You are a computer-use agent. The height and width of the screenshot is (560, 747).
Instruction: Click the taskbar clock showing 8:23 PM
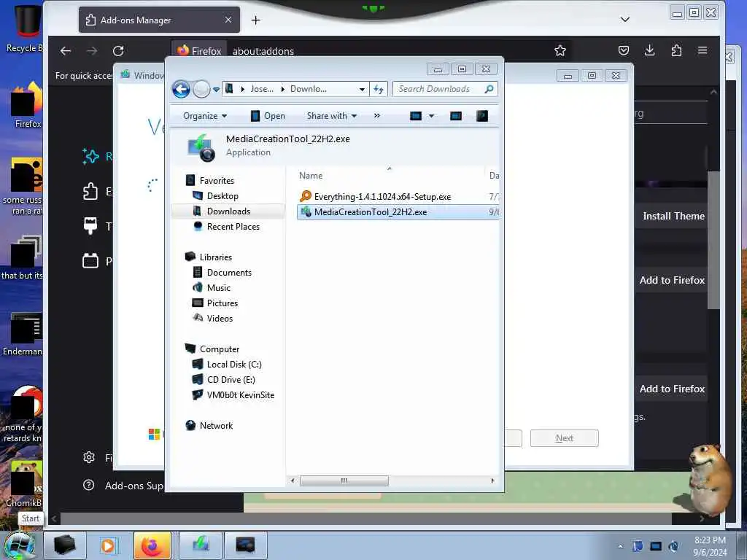[x=710, y=546]
